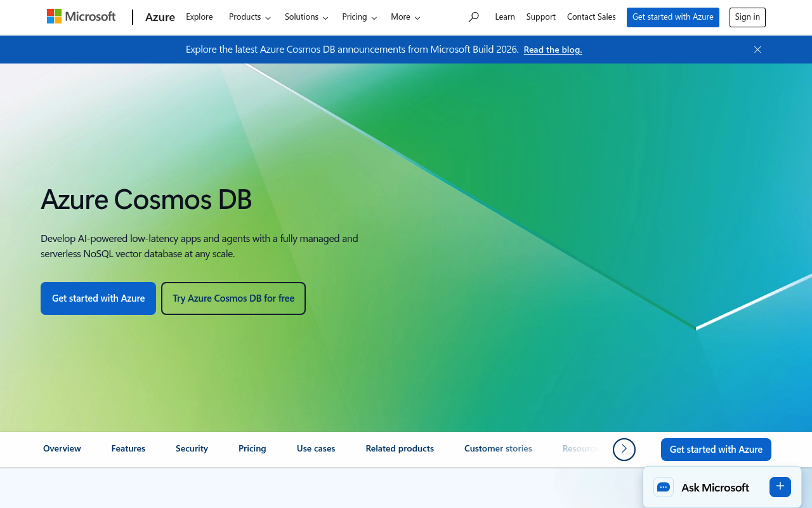The image size is (812, 508).
Task: Go to the Use cases tab
Action: point(316,448)
